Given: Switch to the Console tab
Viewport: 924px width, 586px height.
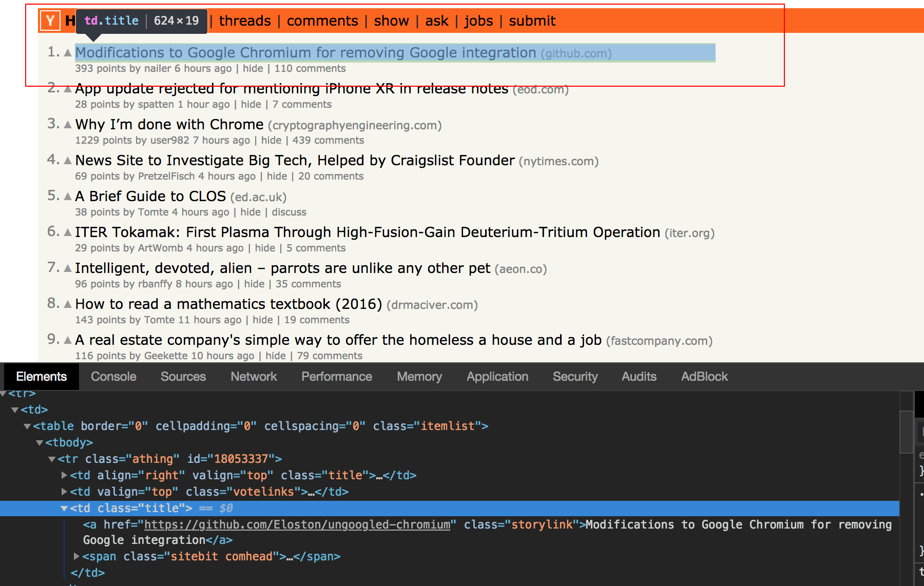Looking at the screenshot, I should (113, 377).
